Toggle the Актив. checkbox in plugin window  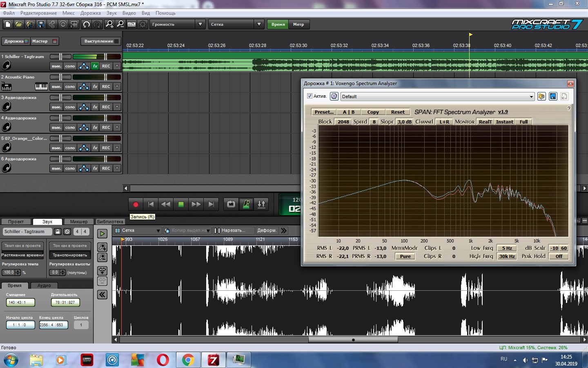click(x=310, y=96)
